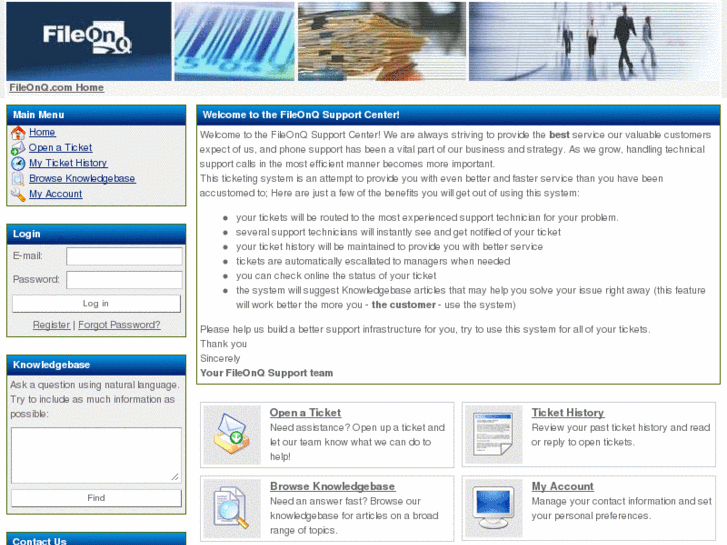Viewport: 727px width, 545px height.
Task: Click 'Need assistance? Open up a ticket' description
Action: [x=357, y=442]
